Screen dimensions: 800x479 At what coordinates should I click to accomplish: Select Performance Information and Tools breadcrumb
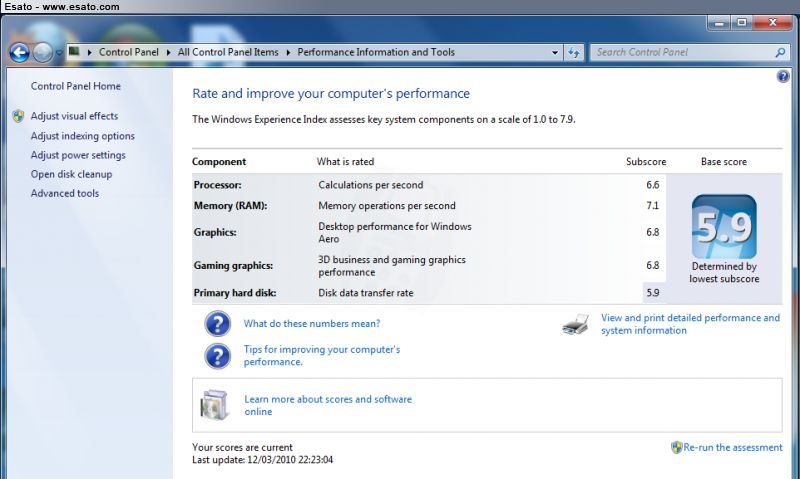pyautogui.click(x=376, y=52)
